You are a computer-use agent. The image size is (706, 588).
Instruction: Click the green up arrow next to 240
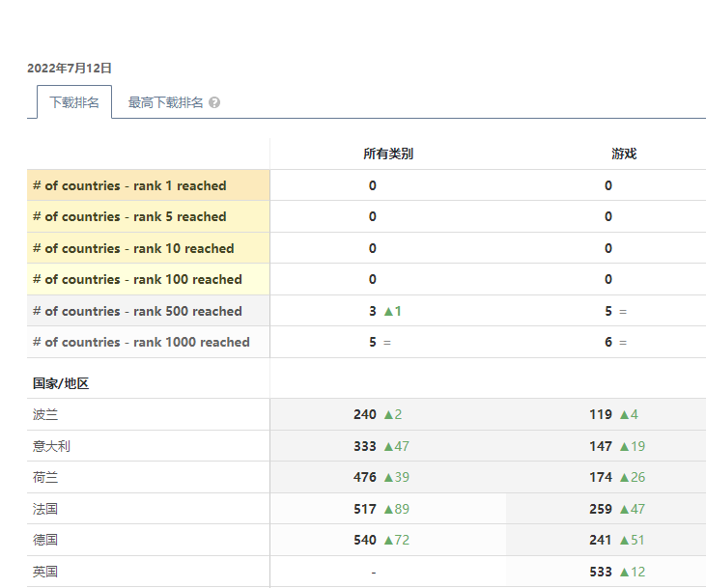coord(388,414)
